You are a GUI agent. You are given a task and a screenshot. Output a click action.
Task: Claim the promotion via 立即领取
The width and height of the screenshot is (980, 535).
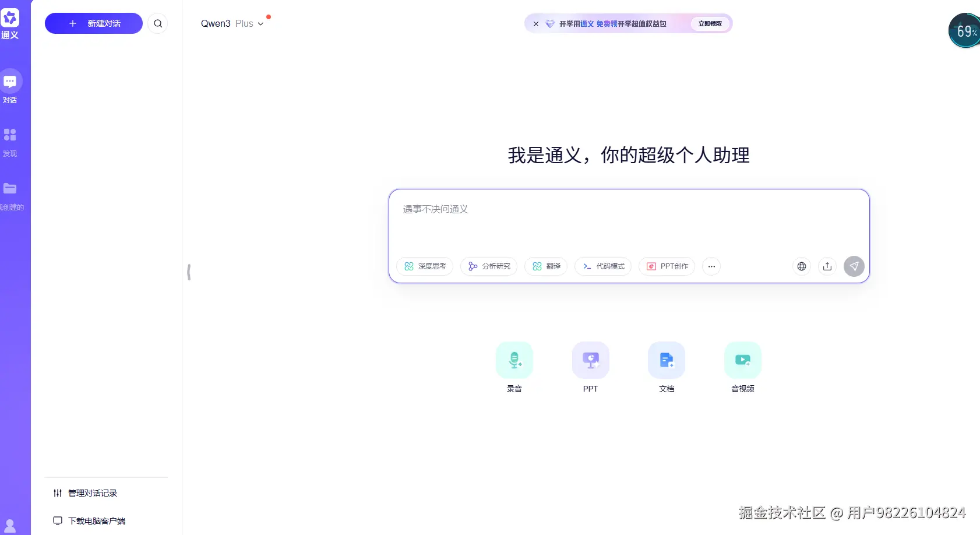[710, 24]
